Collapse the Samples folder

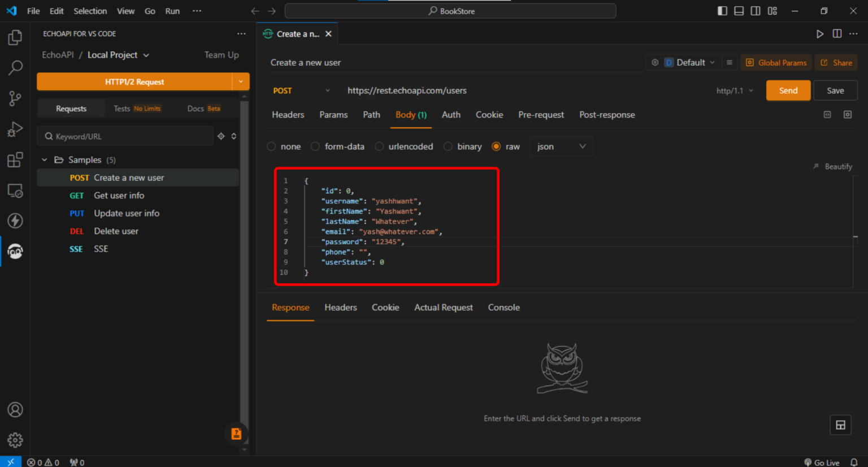pyautogui.click(x=45, y=160)
